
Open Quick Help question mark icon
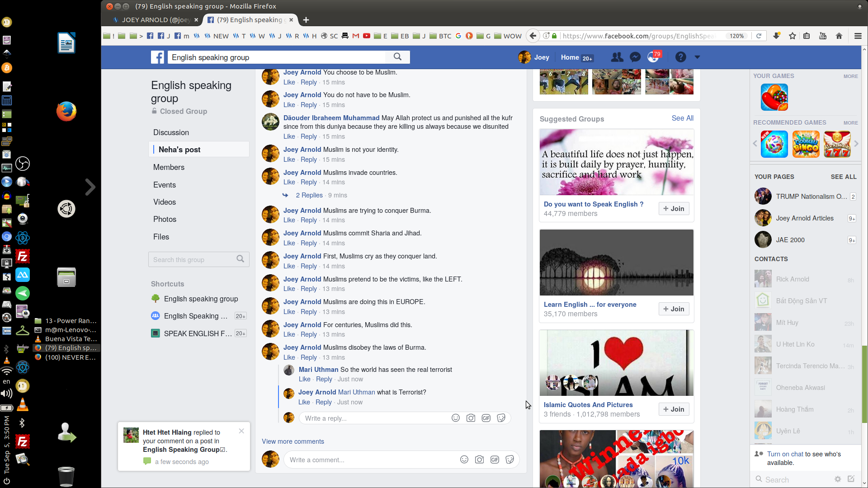(680, 57)
